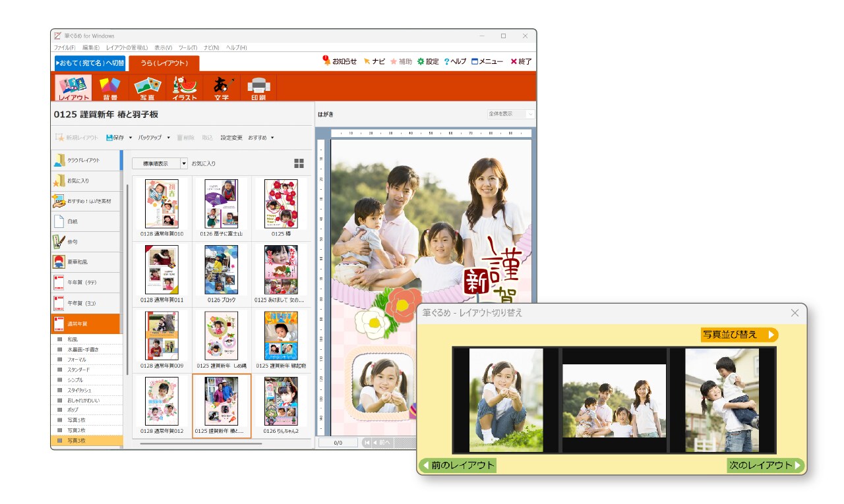Switch to grid thumbnail view icon
The image size is (844, 504).
(299, 163)
